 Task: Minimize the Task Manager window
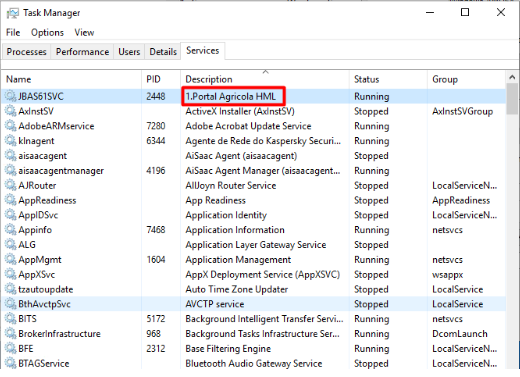430,12
